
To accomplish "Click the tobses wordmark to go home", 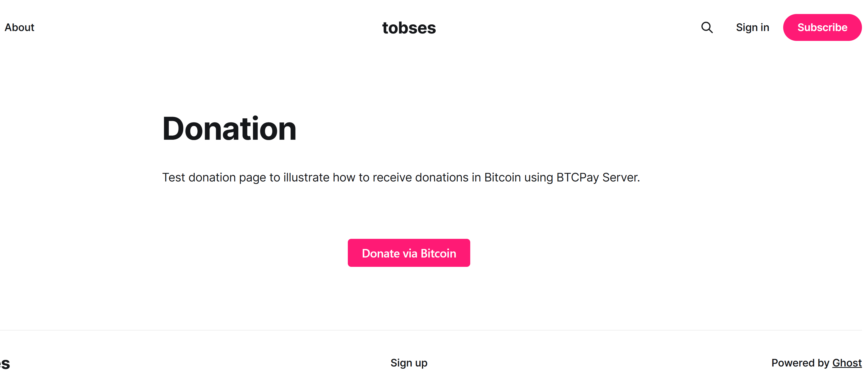I will click(x=409, y=27).
